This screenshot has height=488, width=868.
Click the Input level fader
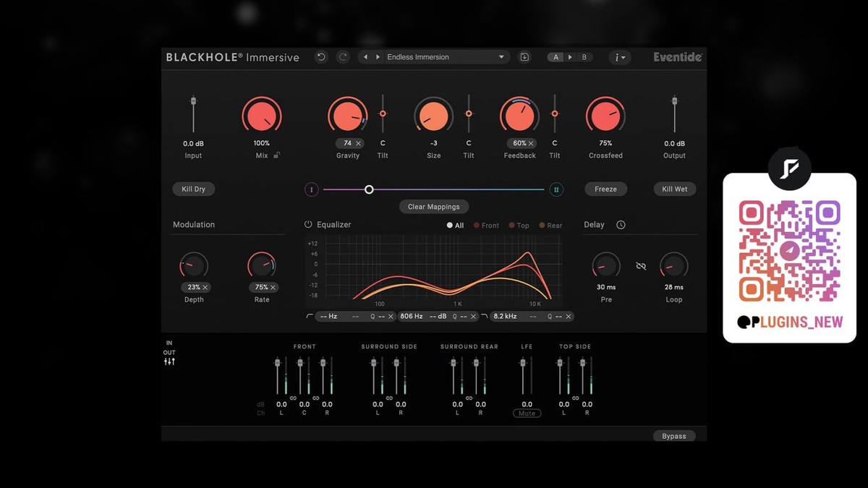(x=193, y=114)
